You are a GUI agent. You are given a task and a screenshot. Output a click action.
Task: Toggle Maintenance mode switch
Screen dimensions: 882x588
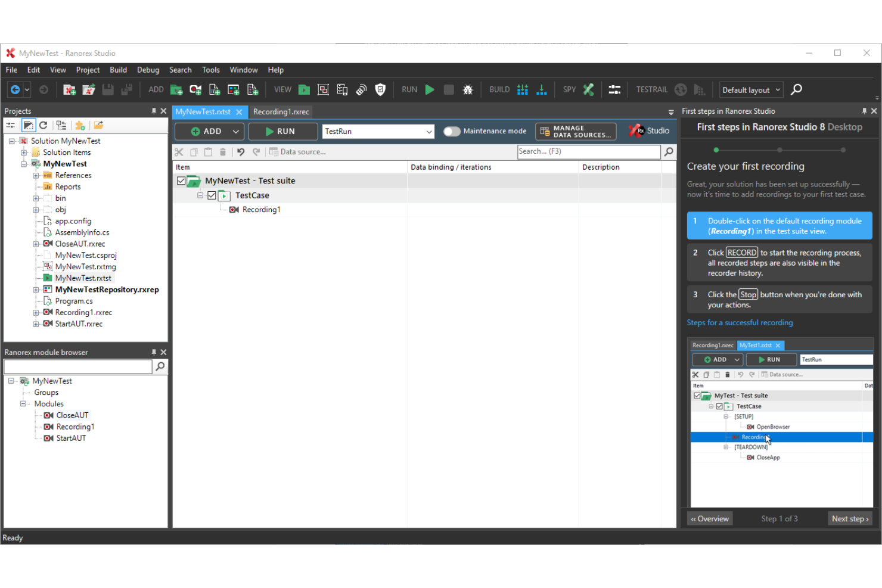[x=452, y=130]
